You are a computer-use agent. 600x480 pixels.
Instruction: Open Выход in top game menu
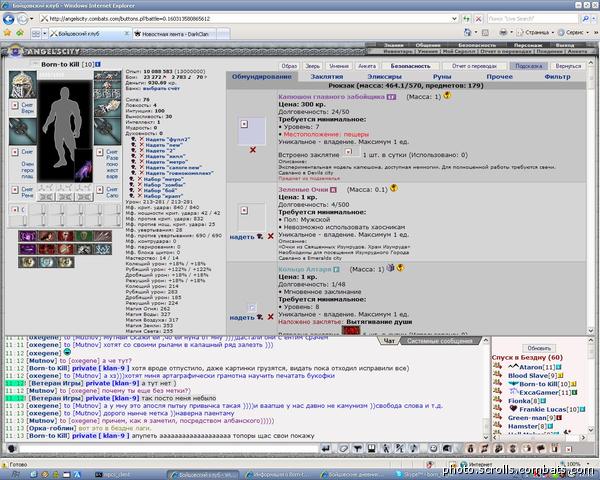click(x=565, y=45)
